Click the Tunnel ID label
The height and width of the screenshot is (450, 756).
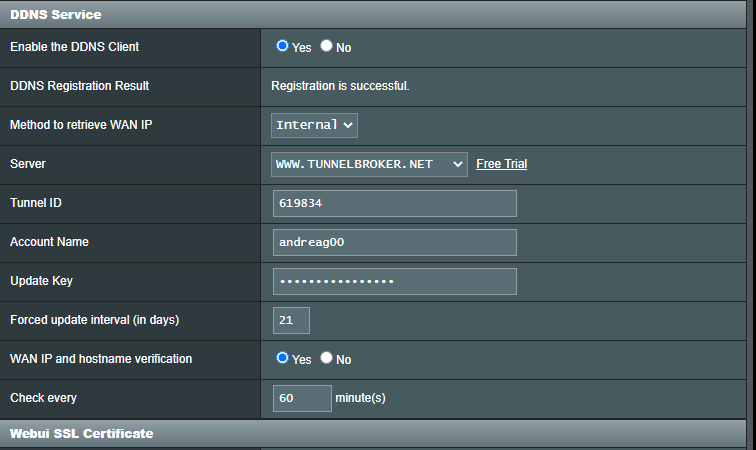[x=36, y=203]
